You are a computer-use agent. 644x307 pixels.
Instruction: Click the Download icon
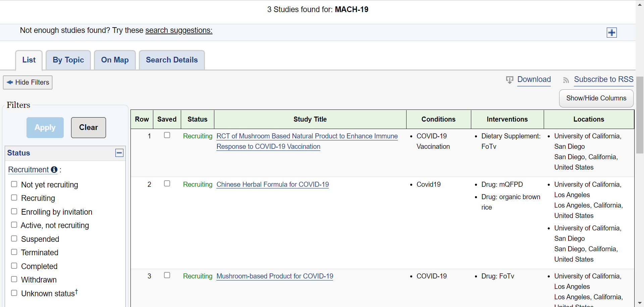click(509, 80)
